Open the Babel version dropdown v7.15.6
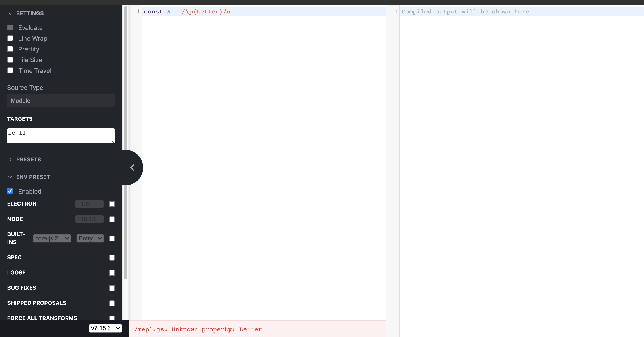The width and height of the screenshot is (644, 337). [105, 328]
